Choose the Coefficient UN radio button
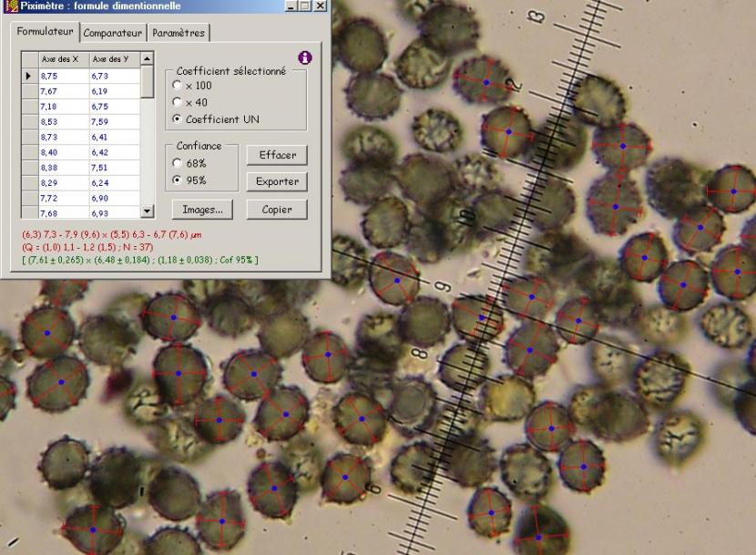The height and width of the screenshot is (555, 756). click(178, 119)
